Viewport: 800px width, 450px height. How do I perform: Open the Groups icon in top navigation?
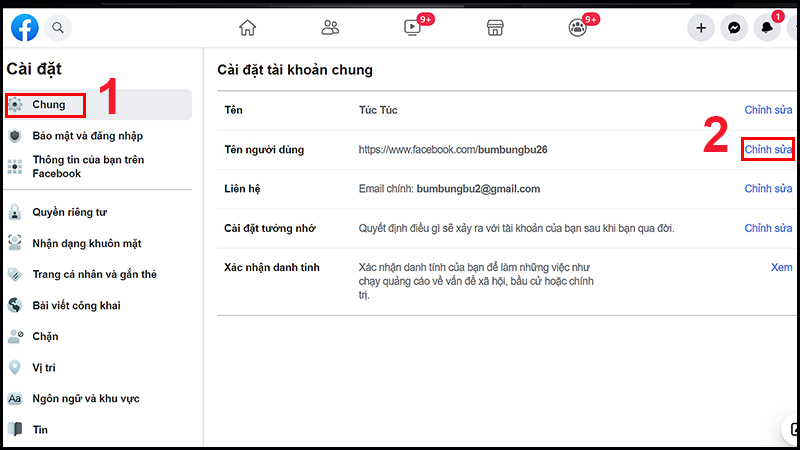pyautogui.click(x=578, y=28)
